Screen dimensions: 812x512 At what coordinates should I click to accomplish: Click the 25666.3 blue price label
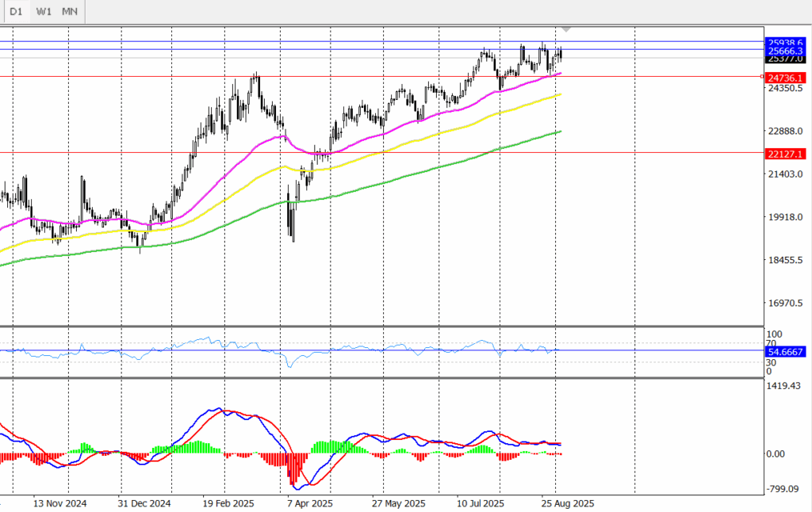click(786, 51)
